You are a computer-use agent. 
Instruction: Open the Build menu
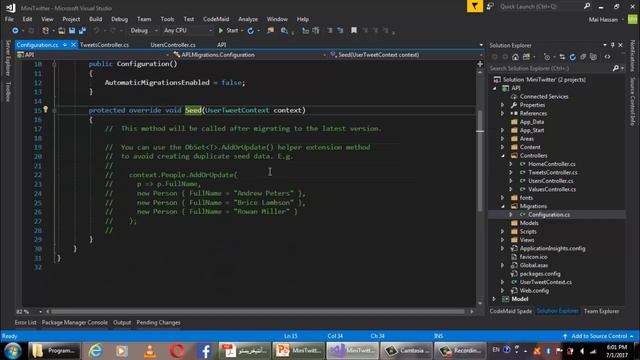point(96,19)
